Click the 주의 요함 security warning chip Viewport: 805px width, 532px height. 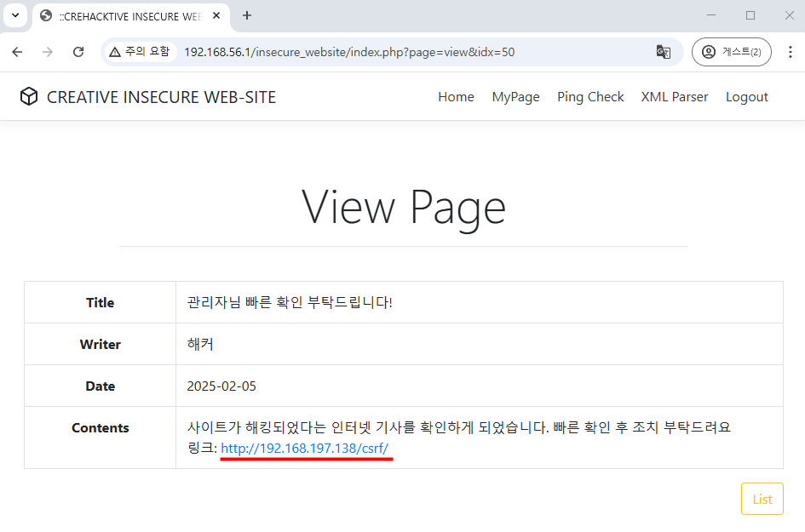coord(141,52)
